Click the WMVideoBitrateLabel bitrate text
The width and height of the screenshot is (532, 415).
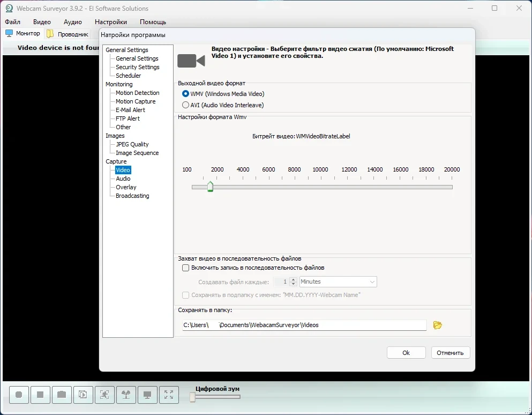(323, 136)
